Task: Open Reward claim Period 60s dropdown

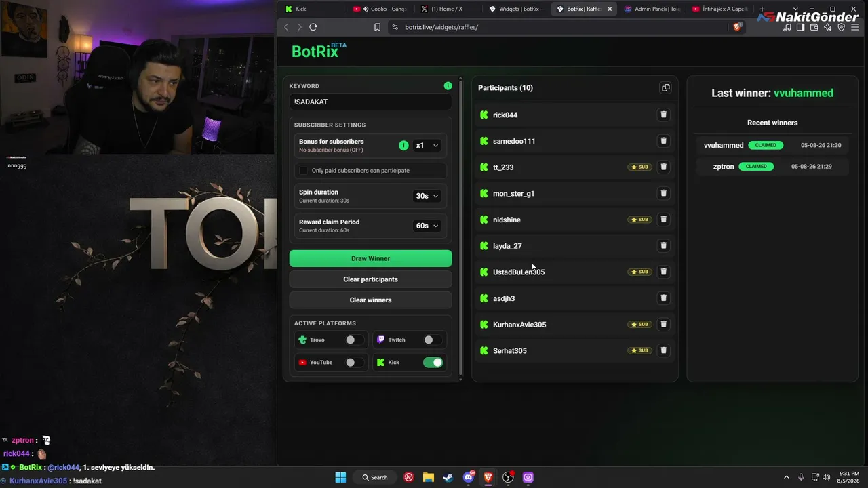Action: point(427,226)
